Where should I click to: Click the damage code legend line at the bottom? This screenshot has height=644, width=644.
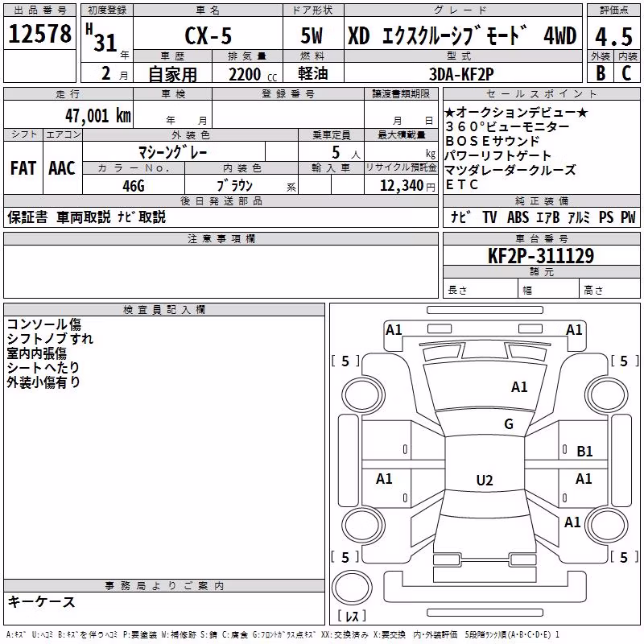(283, 635)
